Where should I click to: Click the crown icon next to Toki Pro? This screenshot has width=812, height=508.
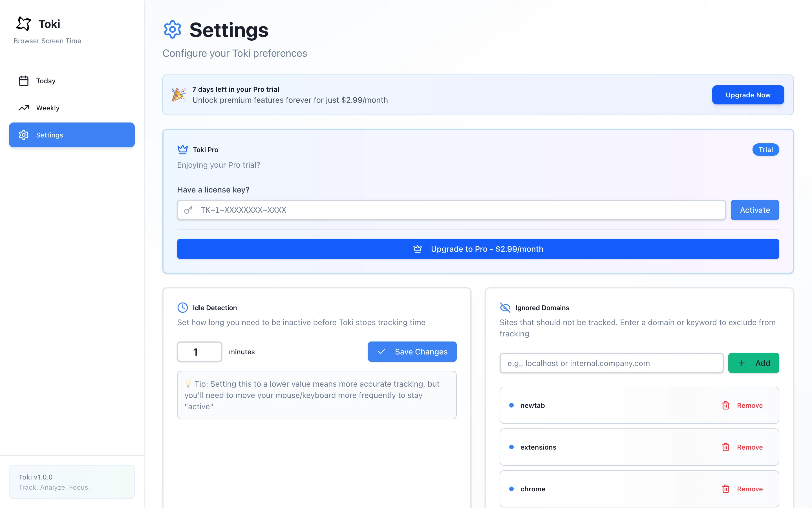(x=182, y=150)
